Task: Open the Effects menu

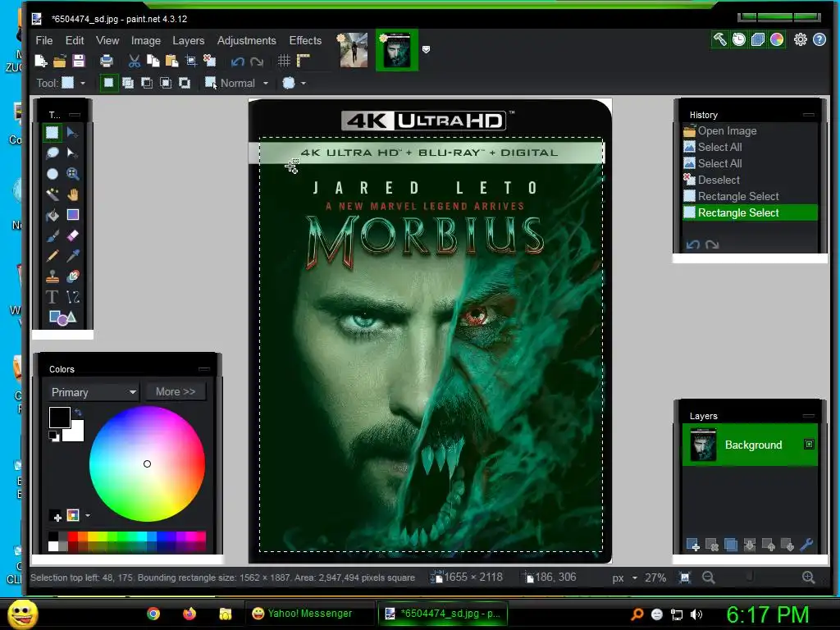Action: [x=305, y=41]
